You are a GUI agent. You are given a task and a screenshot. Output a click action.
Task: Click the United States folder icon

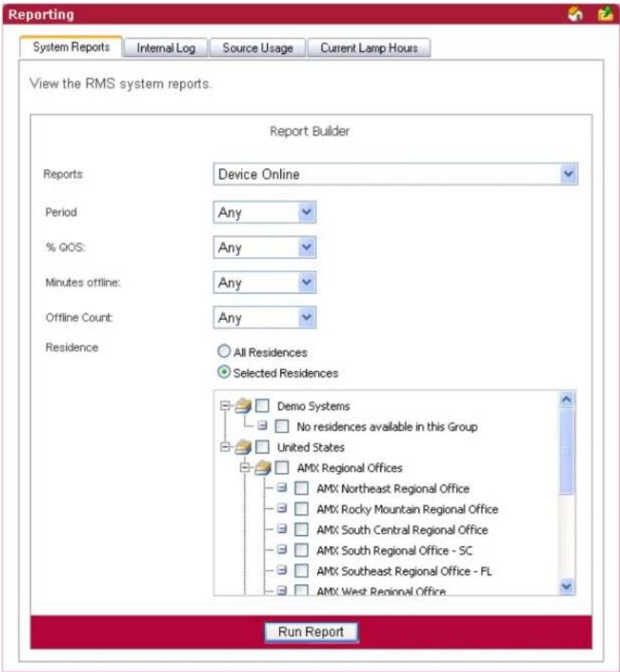coord(243,447)
